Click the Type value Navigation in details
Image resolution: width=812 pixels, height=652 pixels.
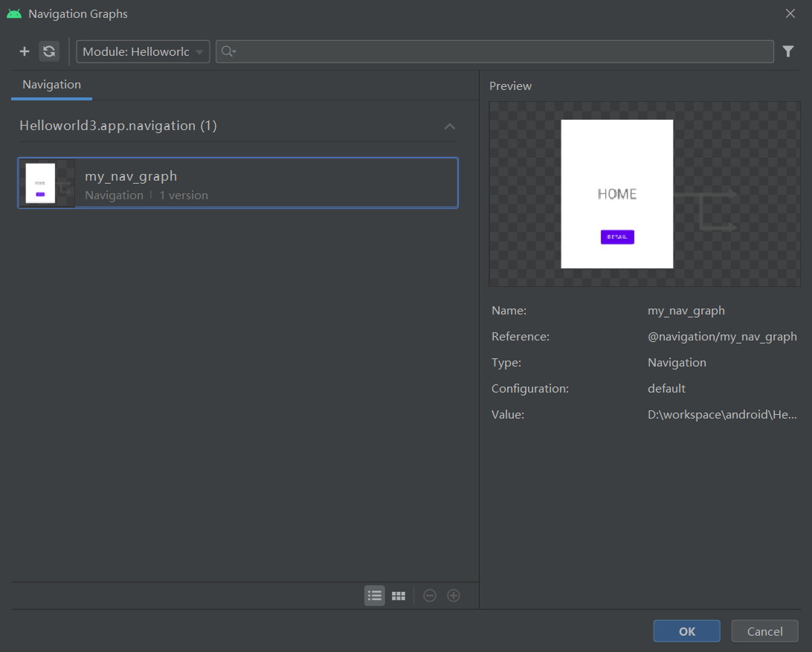point(677,363)
